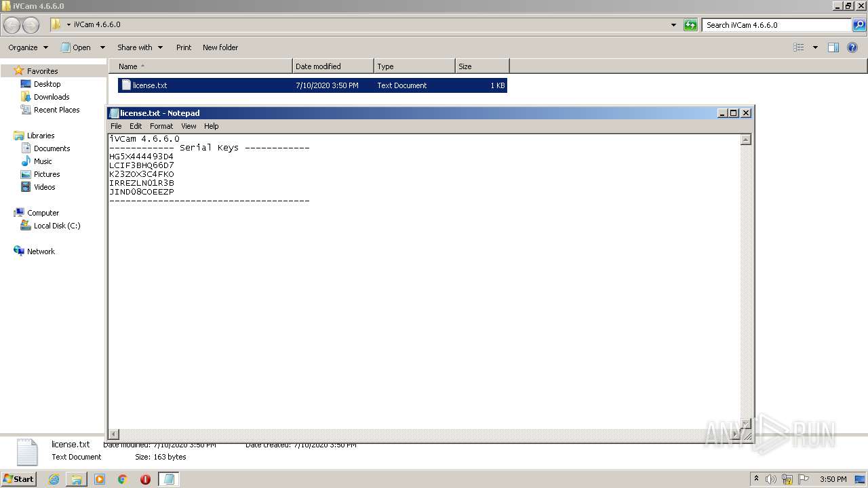Expand the view options dropdown arrow

pos(815,47)
